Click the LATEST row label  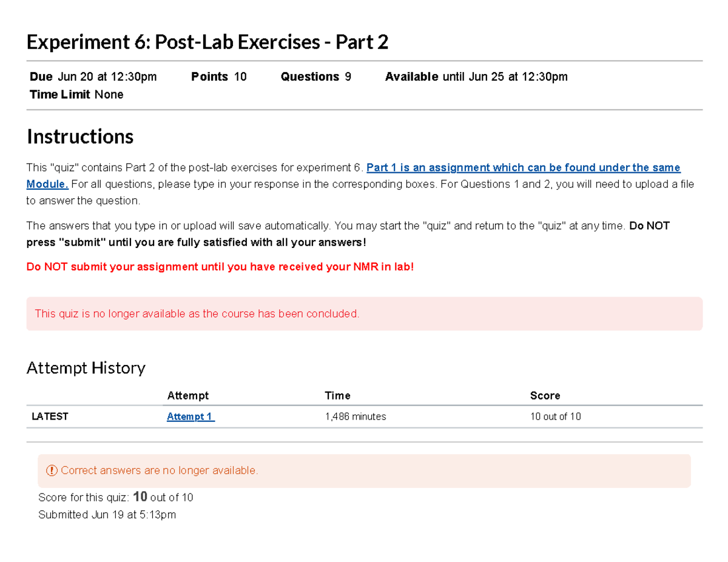point(50,416)
